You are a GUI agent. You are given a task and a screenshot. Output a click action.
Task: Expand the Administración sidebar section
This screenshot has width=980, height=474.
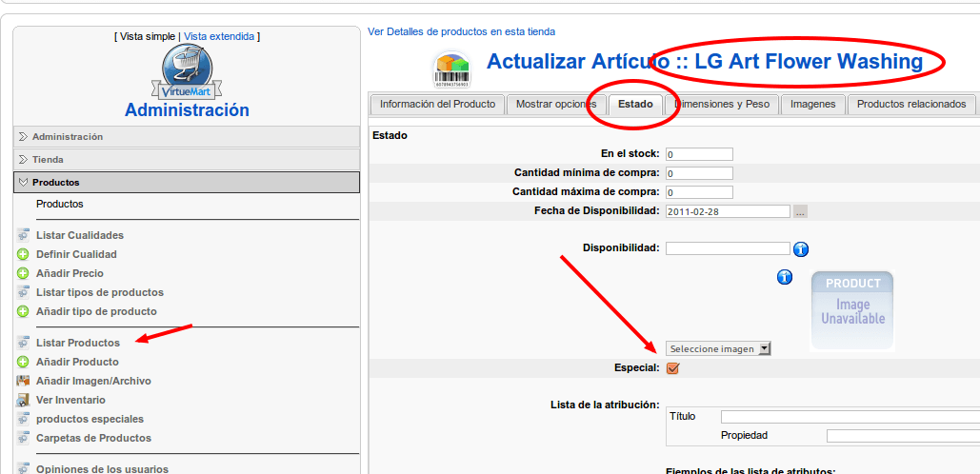187,136
